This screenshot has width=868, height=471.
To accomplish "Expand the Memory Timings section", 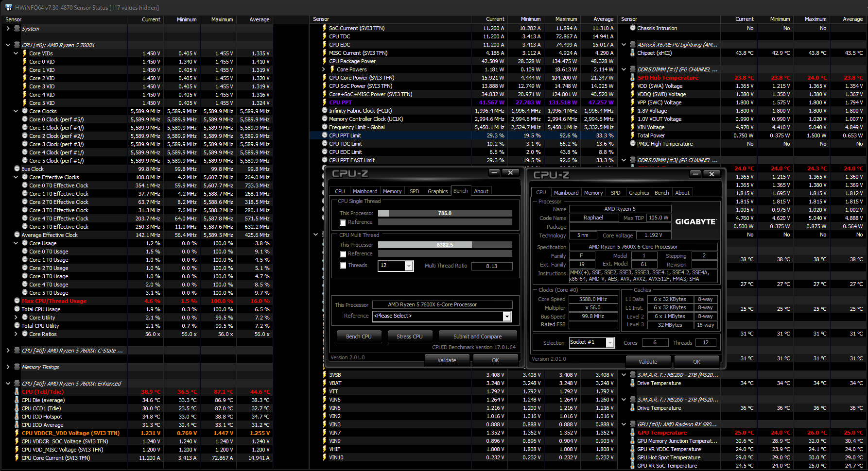I will (x=8, y=367).
